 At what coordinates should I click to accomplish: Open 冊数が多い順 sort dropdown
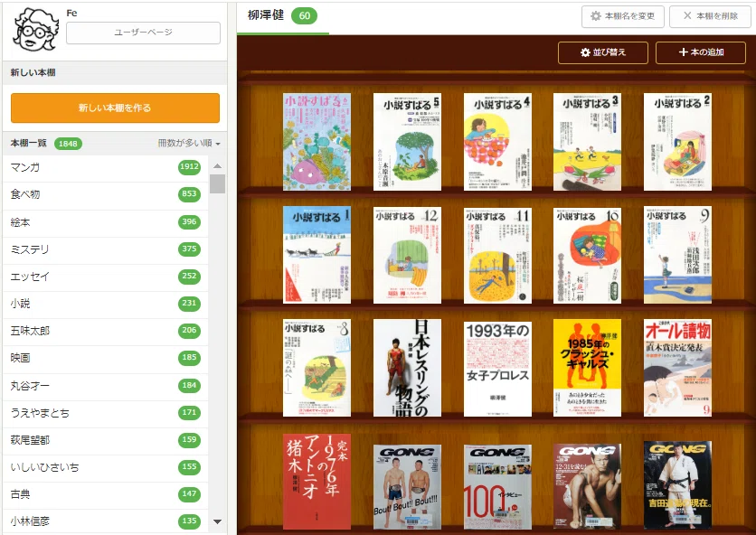(189, 143)
